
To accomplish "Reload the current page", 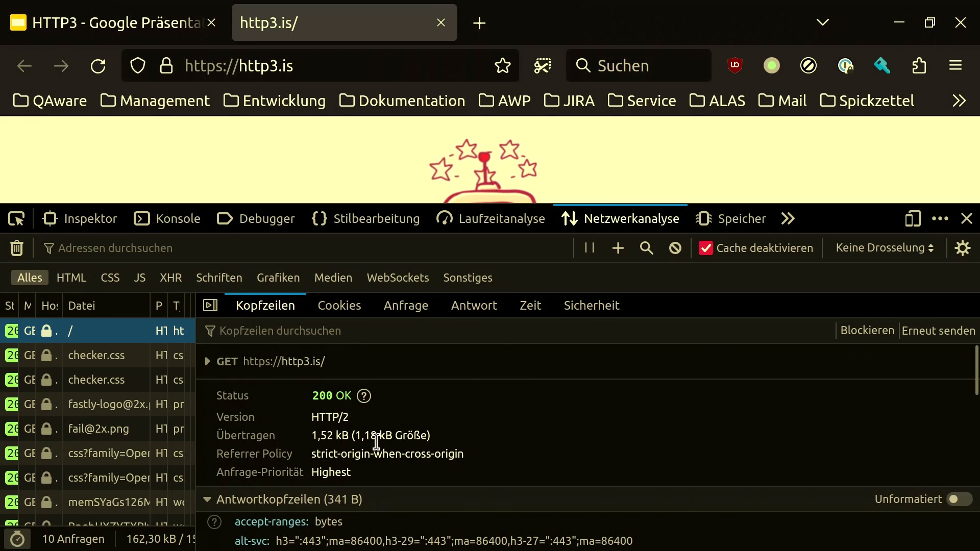I will [98, 66].
